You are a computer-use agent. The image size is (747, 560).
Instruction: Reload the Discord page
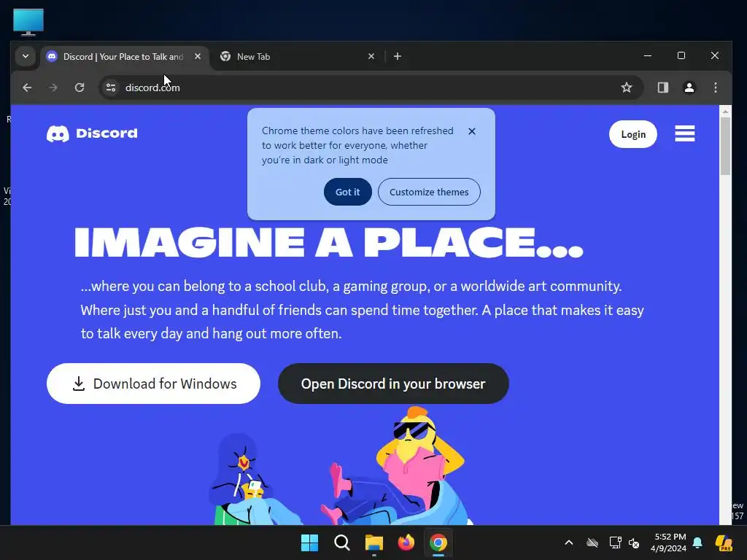80,87
